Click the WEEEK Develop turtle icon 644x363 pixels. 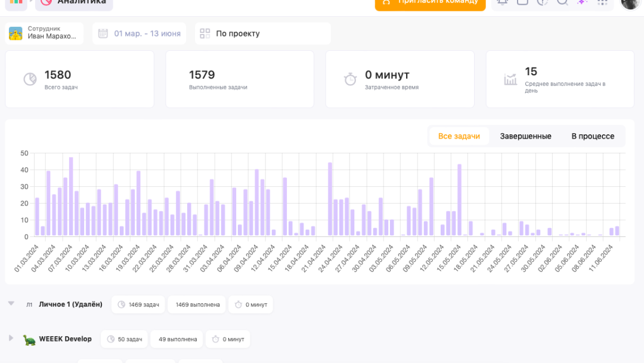[x=29, y=339]
